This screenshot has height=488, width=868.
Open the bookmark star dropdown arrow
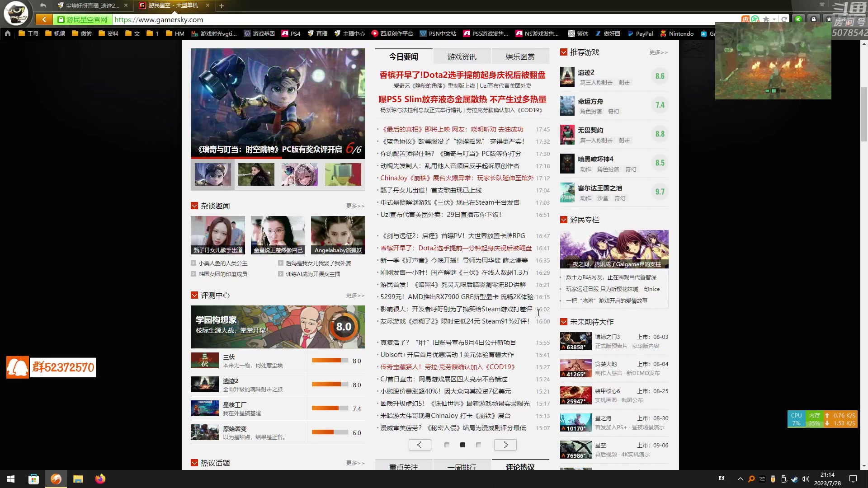(x=774, y=19)
